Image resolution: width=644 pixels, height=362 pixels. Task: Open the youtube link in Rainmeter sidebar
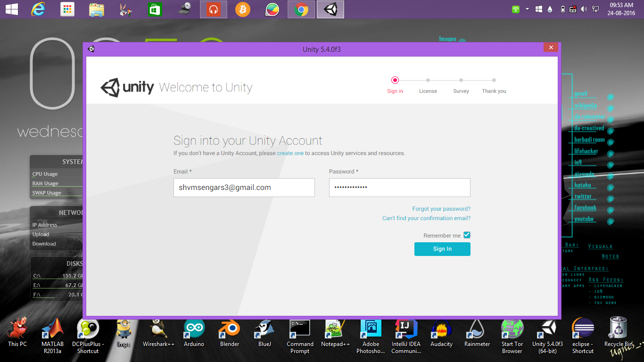coord(584,219)
